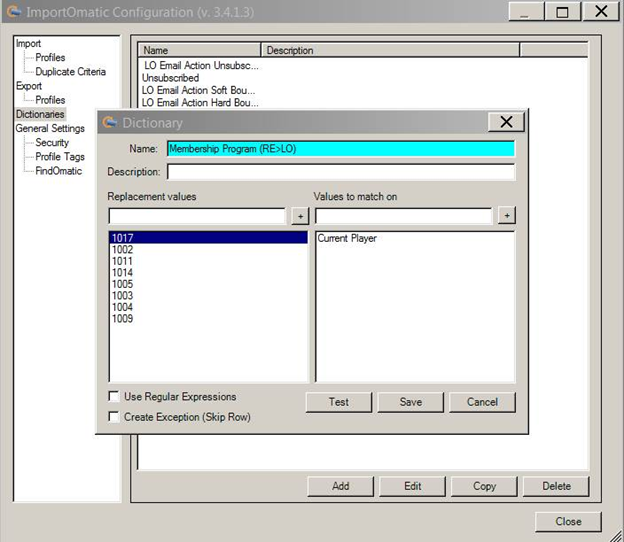
Task: Enable Use Regular Expressions checkbox
Action: pyautogui.click(x=114, y=396)
